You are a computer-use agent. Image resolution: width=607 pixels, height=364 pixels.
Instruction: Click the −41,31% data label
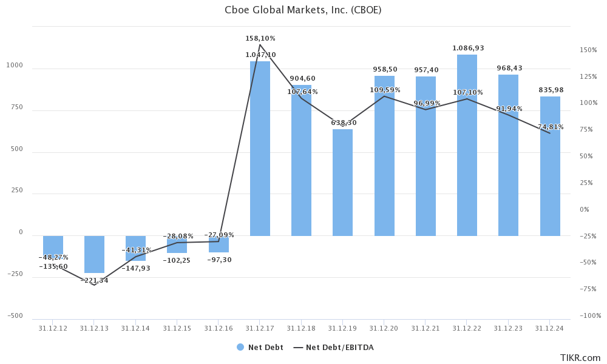(x=136, y=251)
